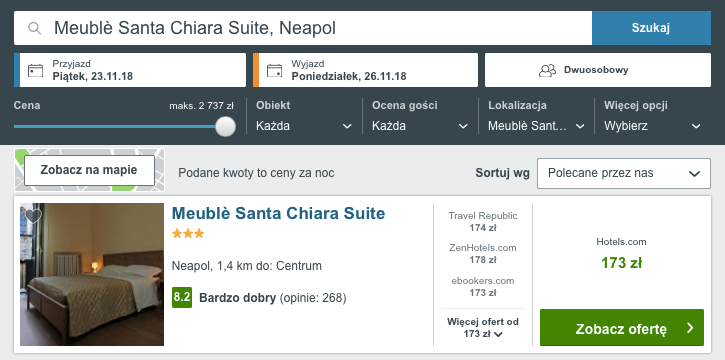Expand the Więcej opcji dropdown
This screenshot has height=360, width=725.
pos(652,126)
